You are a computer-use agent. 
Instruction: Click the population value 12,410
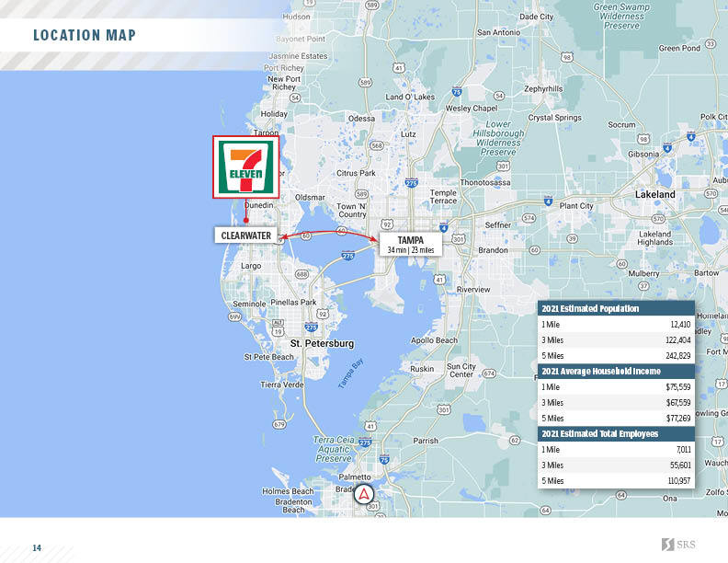point(680,324)
